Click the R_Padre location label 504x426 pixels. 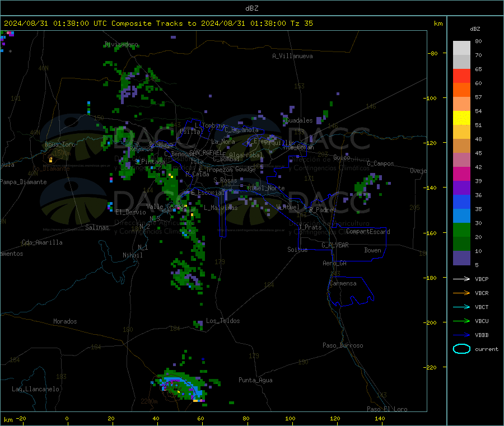(321, 210)
